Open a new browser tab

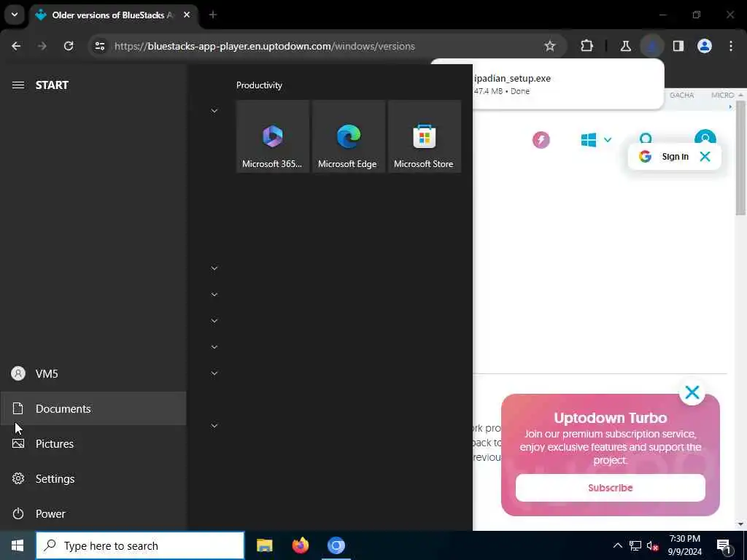[213, 15]
